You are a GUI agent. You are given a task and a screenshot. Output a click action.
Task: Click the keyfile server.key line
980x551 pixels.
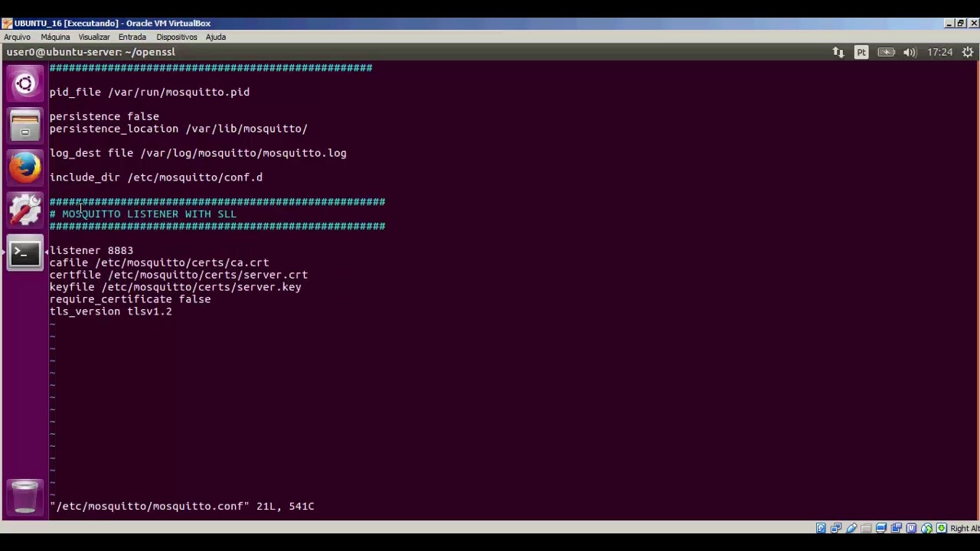click(x=175, y=287)
